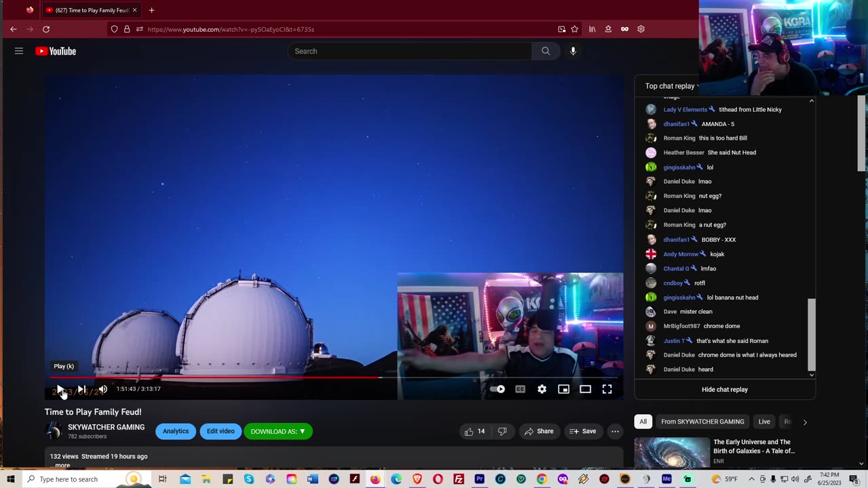Viewport: 868px width, 488px height.
Task: Dislike the video with thumbs down
Action: pos(502,431)
